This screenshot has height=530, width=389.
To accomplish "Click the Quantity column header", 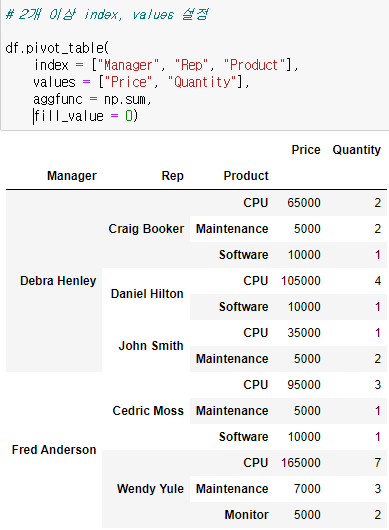I will click(357, 150).
